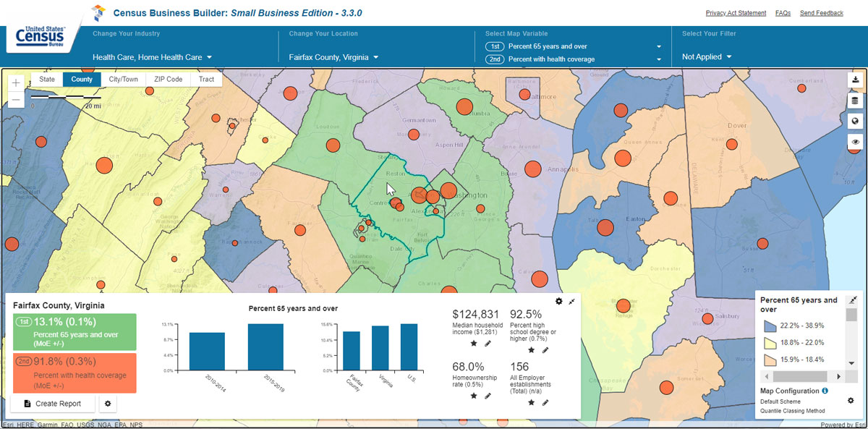Viewport: 868px width, 429px height.
Task: Edit the Median household income variable
Action: 488,344
